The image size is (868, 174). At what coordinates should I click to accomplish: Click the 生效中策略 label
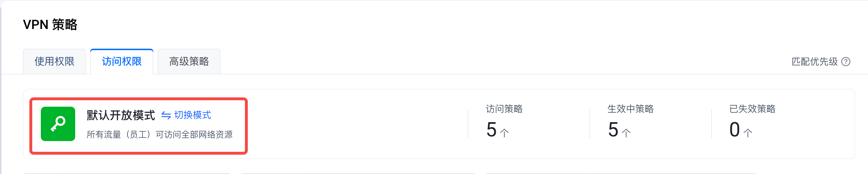click(631, 109)
